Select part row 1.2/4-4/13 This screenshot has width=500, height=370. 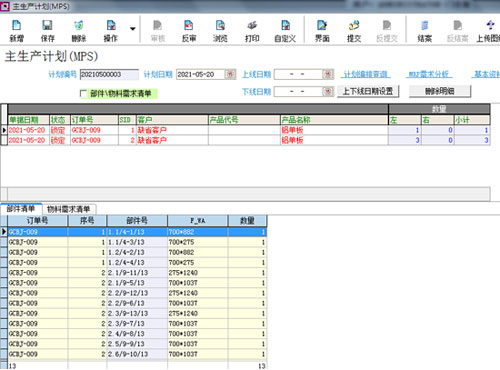pyautogui.click(x=137, y=262)
